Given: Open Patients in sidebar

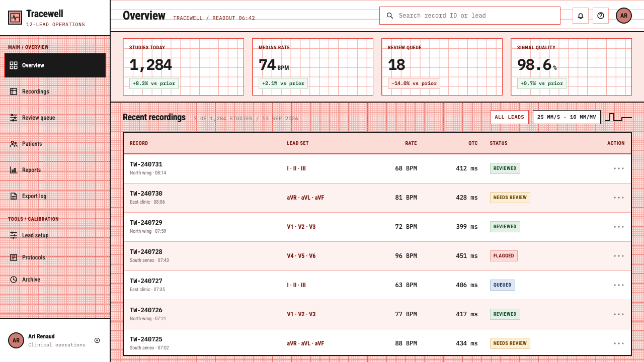Looking at the screenshot, I should click(55, 144).
